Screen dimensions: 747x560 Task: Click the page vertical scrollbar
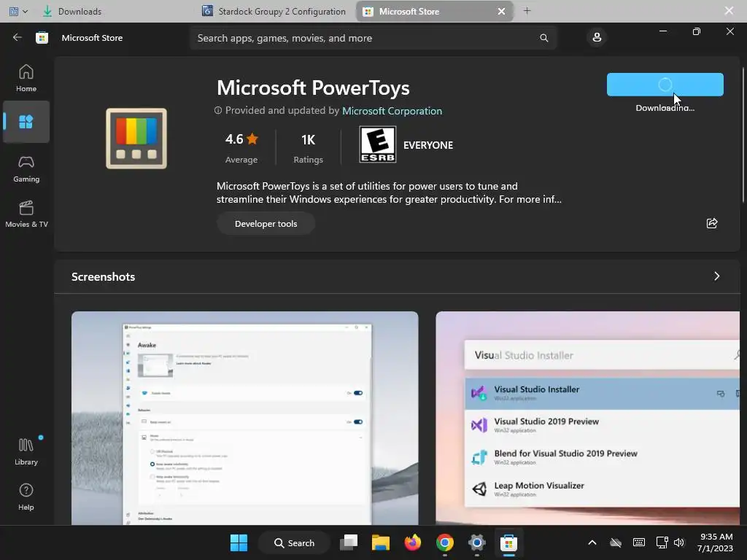tap(743, 135)
